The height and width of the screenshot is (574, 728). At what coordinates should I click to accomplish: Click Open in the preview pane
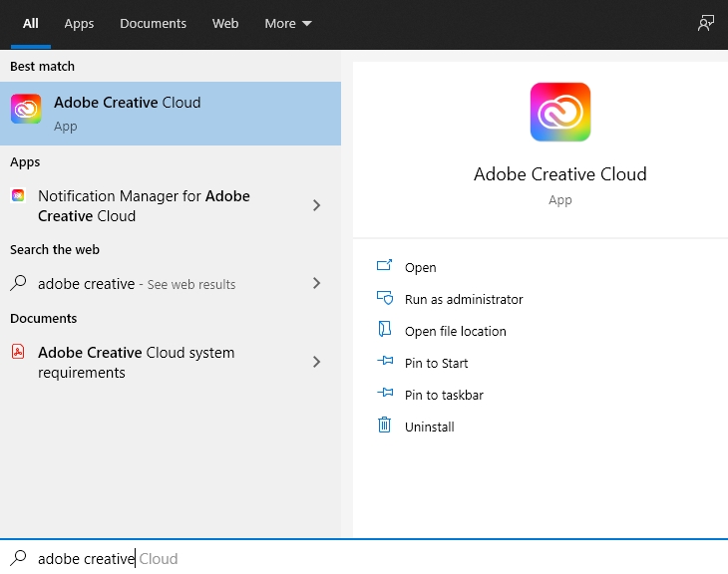(x=420, y=268)
